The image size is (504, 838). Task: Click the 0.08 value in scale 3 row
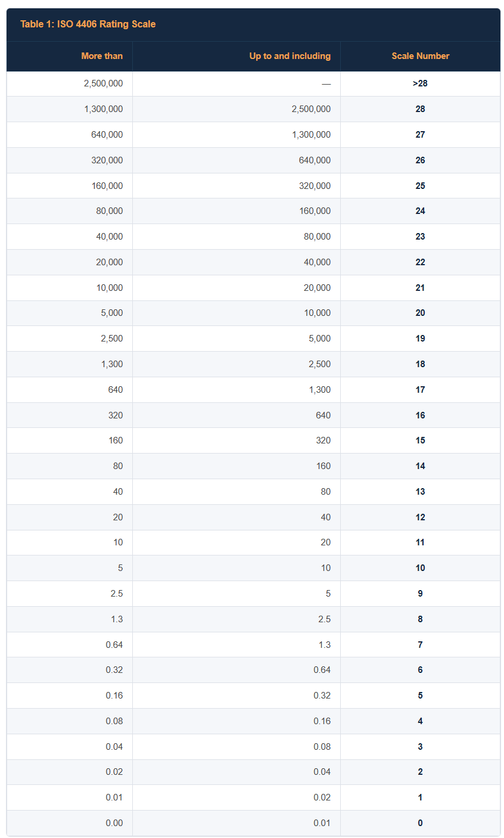pos(322,747)
